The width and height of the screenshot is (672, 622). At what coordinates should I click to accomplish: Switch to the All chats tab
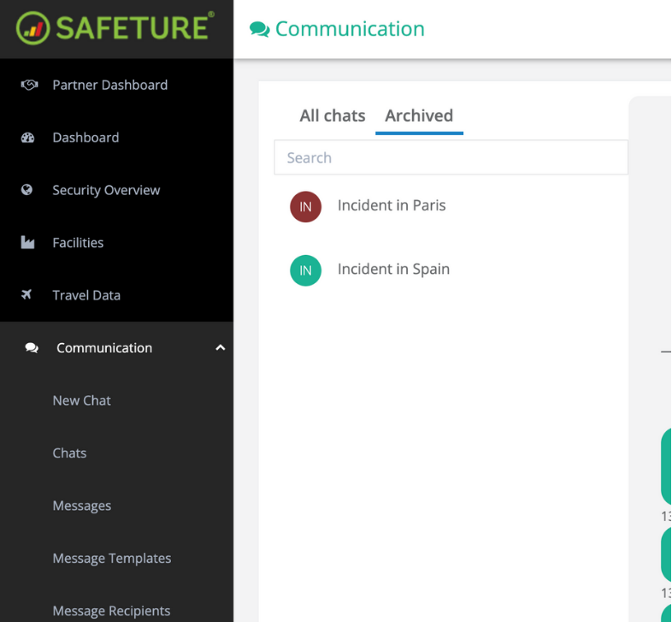[x=332, y=116]
